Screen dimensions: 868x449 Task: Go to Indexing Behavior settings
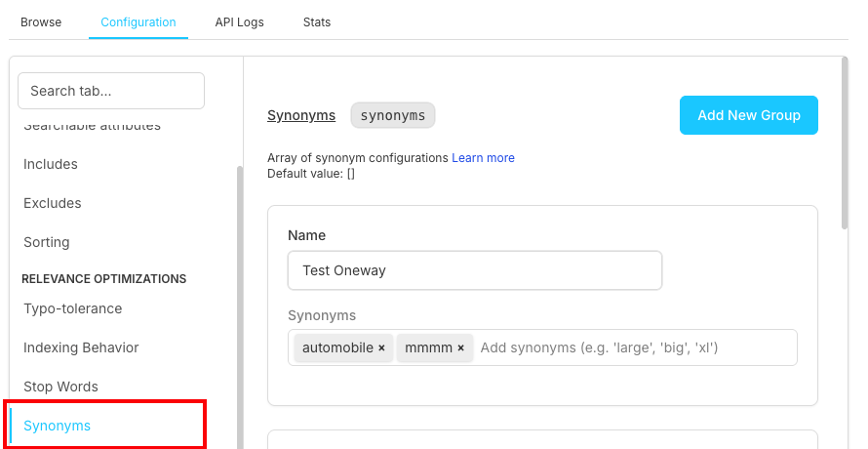81,347
